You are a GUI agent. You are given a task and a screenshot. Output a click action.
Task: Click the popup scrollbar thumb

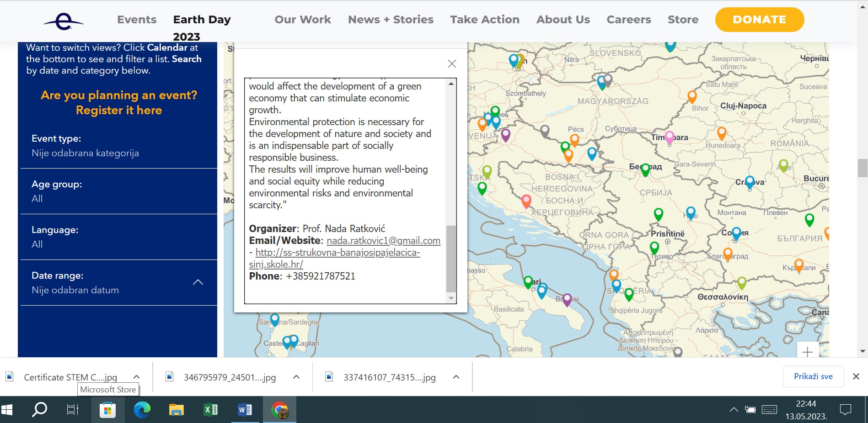[x=451, y=258]
